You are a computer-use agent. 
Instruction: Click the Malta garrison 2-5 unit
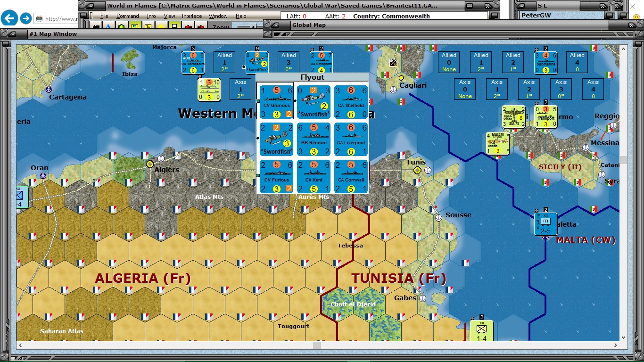tap(545, 224)
